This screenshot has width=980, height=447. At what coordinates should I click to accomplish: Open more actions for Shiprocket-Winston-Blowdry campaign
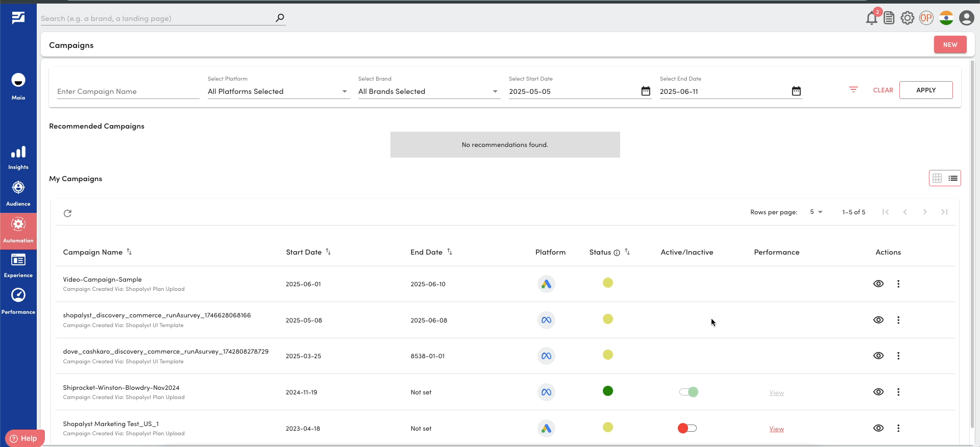point(898,392)
